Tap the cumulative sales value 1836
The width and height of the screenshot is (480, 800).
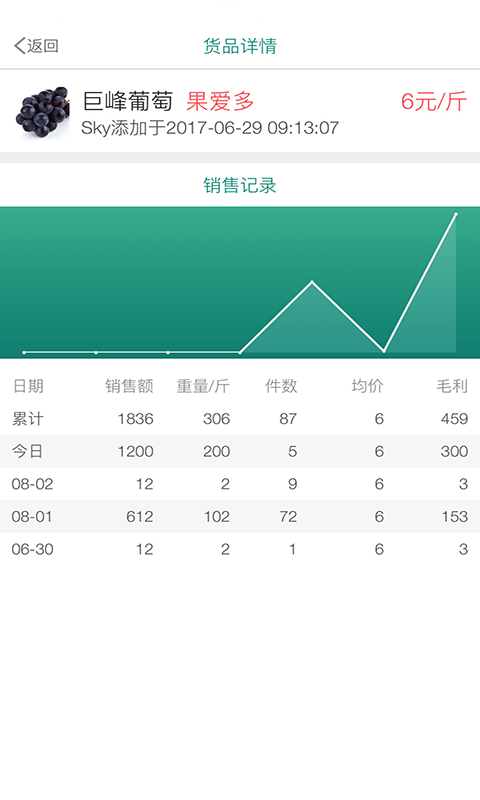point(136,419)
